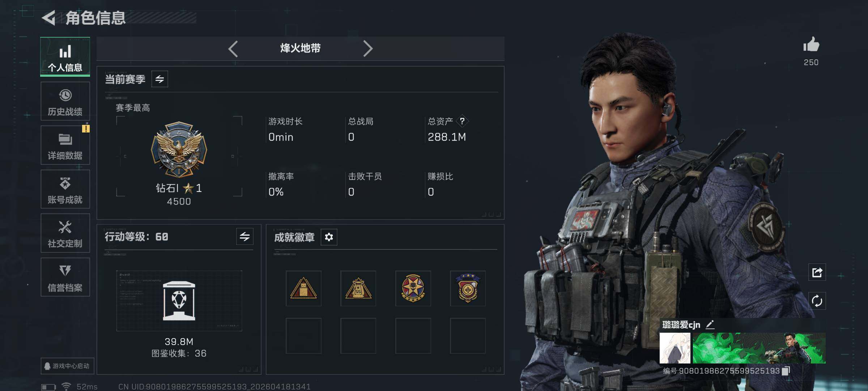
Task: Open the 总资产 question mark help
Action: click(x=462, y=121)
